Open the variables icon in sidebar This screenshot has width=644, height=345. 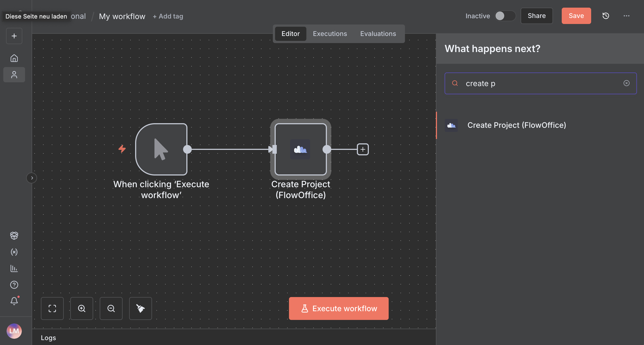pyautogui.click(x=14, y=252)
